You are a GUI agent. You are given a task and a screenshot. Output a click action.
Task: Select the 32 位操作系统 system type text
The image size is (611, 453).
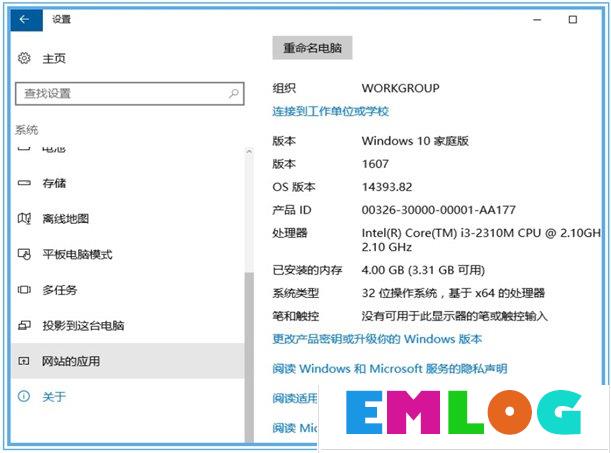pos(453,293)
